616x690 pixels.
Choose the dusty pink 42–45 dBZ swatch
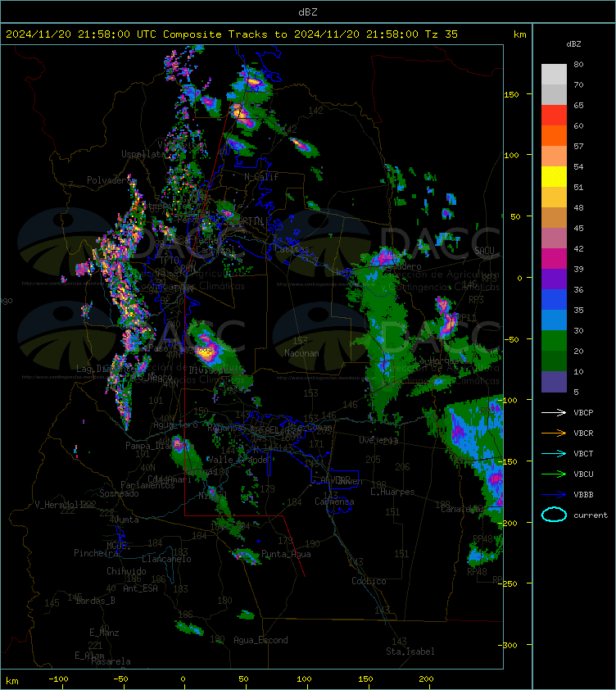tap(554, 238)
